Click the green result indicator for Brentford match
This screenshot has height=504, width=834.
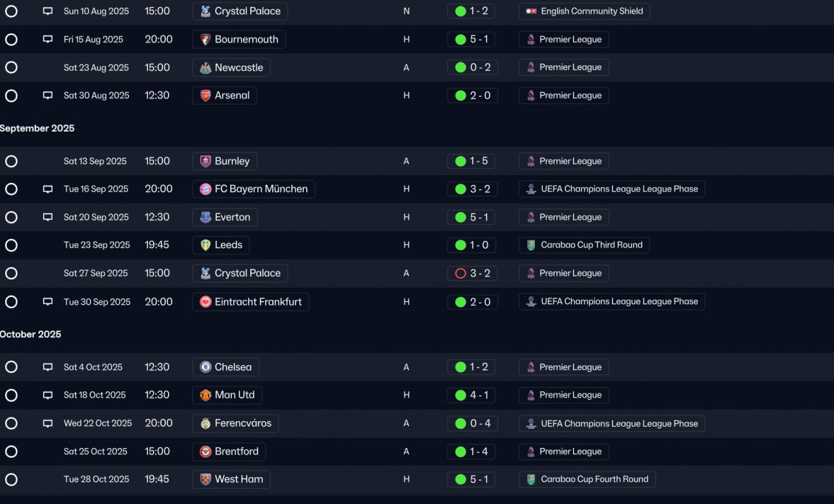461,451
